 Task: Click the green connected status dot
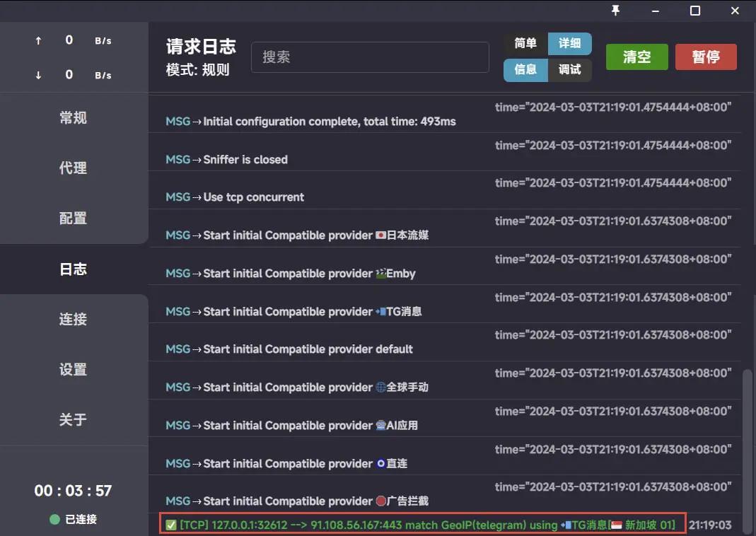coord(54,520)
